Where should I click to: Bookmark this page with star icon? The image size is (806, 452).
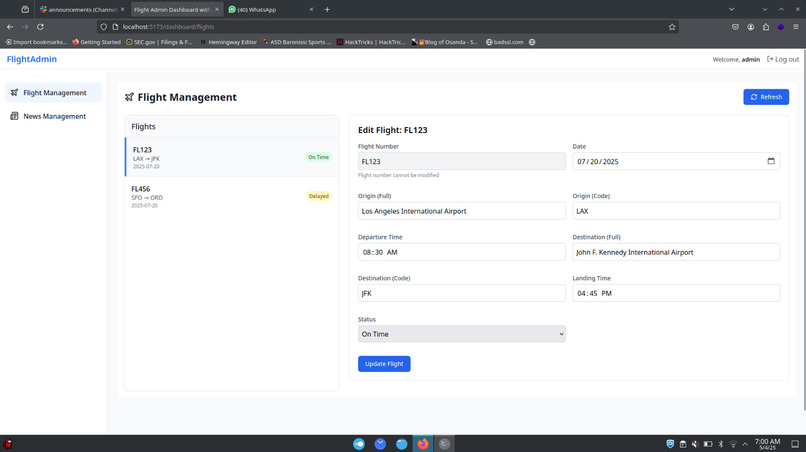[x=671, y=27]
